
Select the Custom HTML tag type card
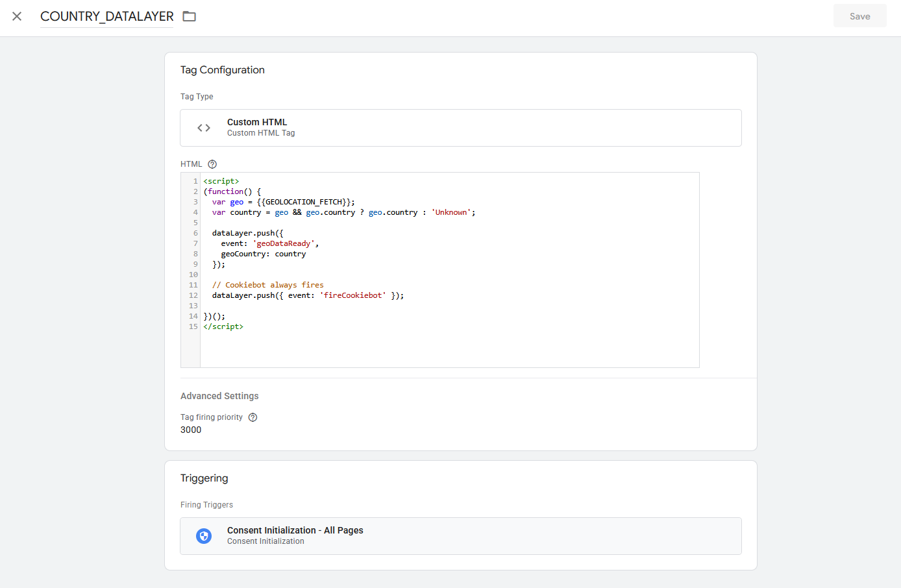point(461,128)
